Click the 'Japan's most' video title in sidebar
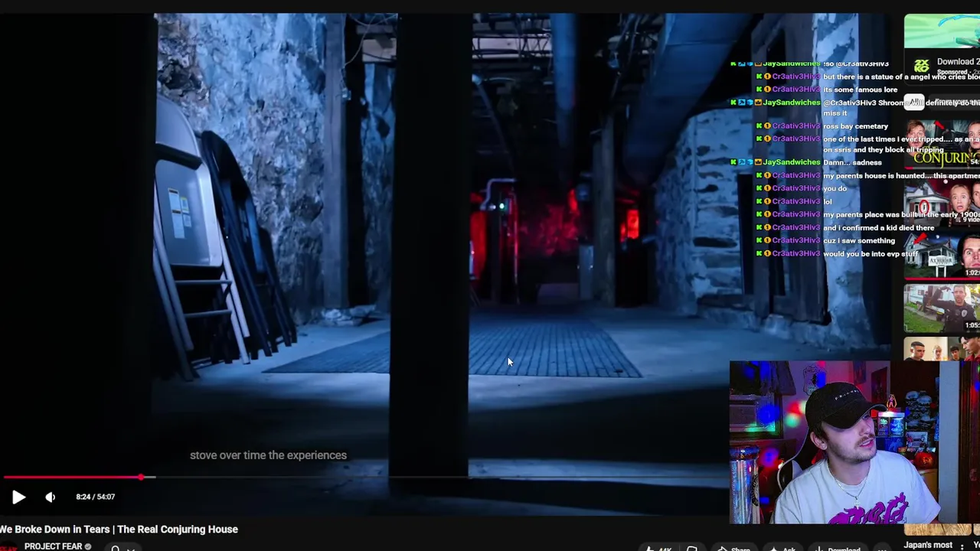980x551 pixels. pos(928,546)
